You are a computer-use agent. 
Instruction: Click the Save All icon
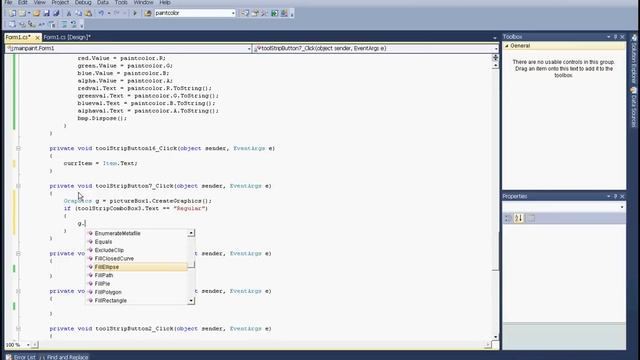tap(56, 13)
